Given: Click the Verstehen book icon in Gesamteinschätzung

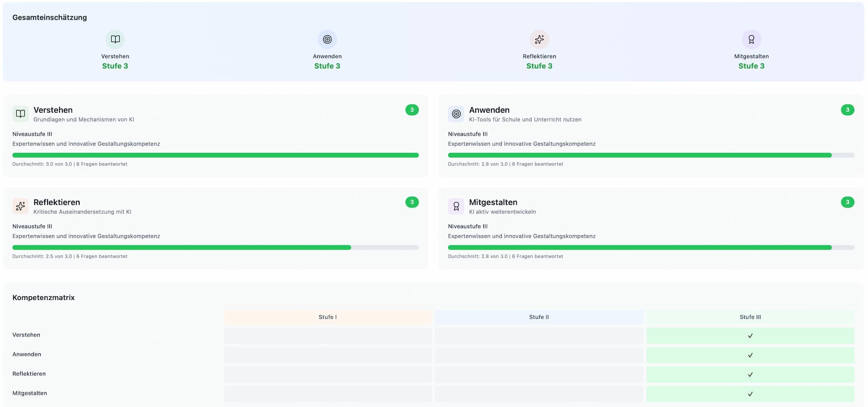Looking at the screenshot, I should point(115,39).
